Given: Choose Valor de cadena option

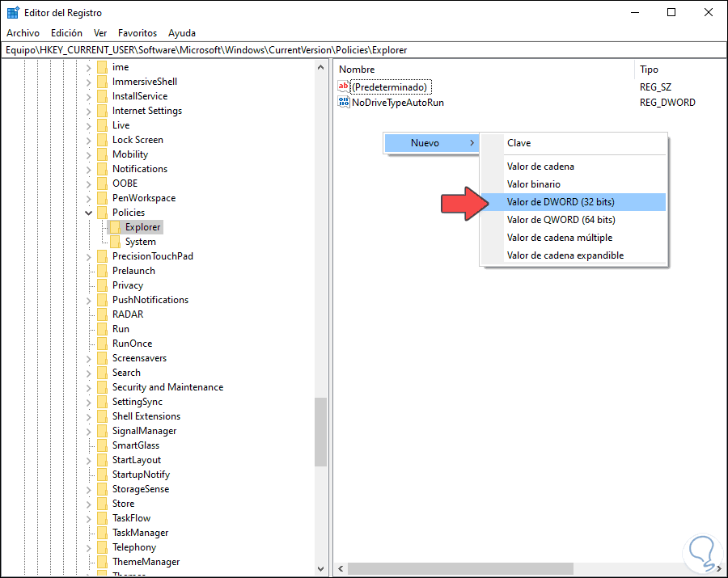Looking at the screenshot, I should 574,166.
